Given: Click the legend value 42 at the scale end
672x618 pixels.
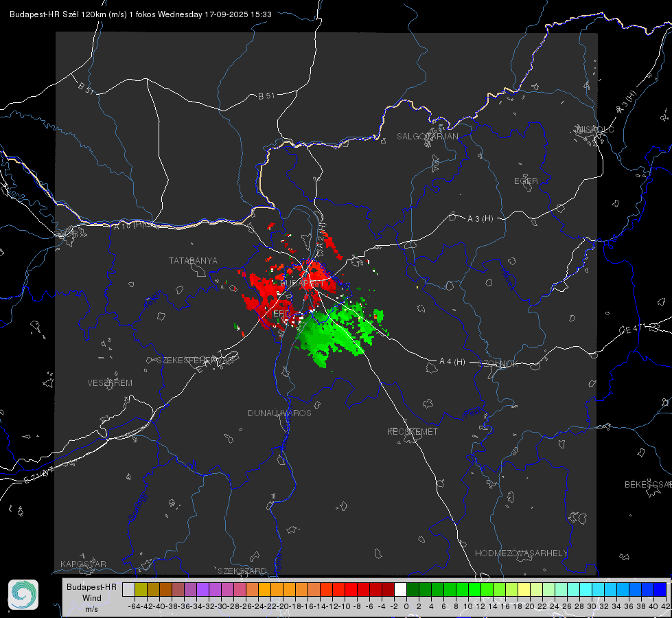Looking at the screenshot, I should point(666,606).
